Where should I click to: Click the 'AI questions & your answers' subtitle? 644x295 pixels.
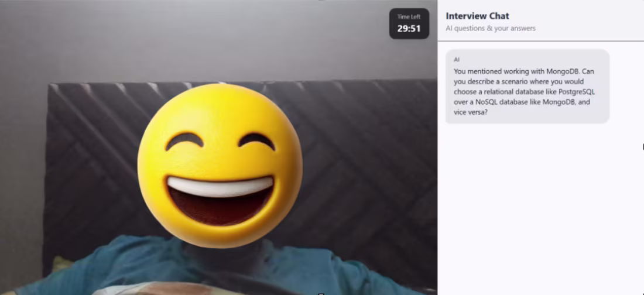point(491,28)
